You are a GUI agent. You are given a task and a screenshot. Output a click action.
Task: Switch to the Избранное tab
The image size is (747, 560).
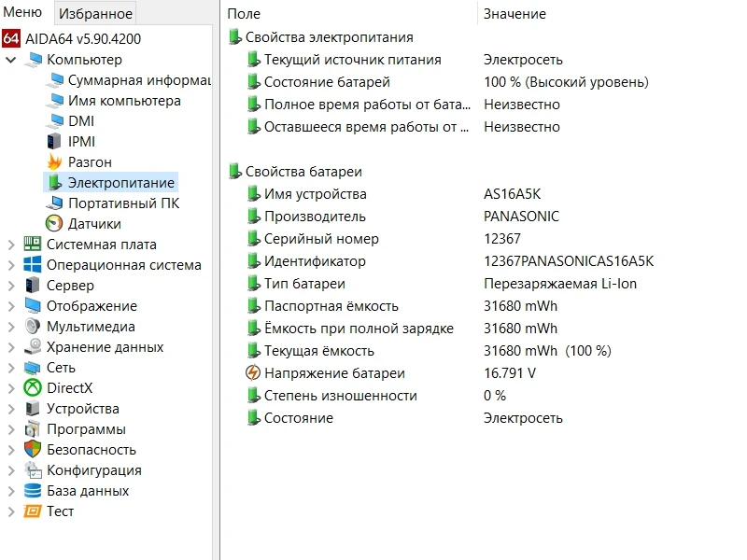95,13
